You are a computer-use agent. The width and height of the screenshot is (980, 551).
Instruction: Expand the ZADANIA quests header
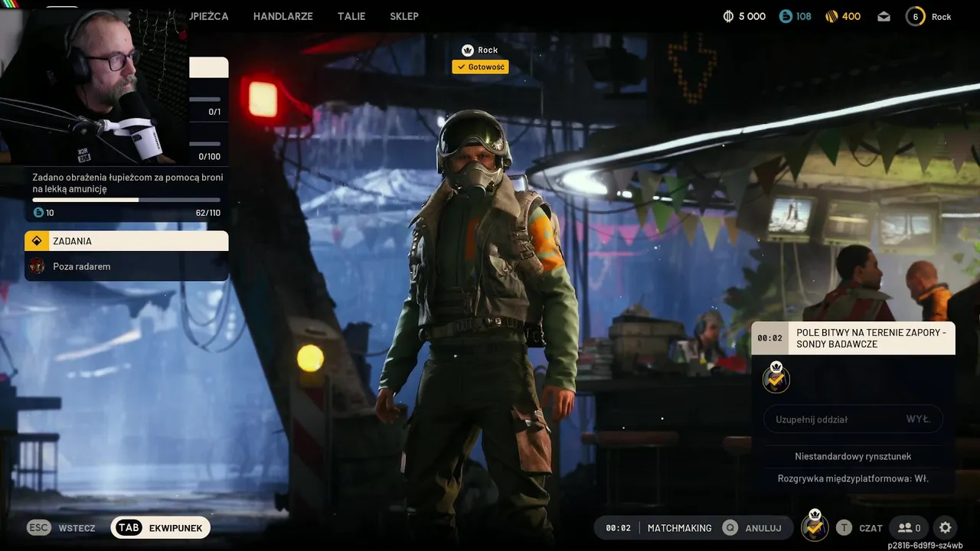coord(126,241)
